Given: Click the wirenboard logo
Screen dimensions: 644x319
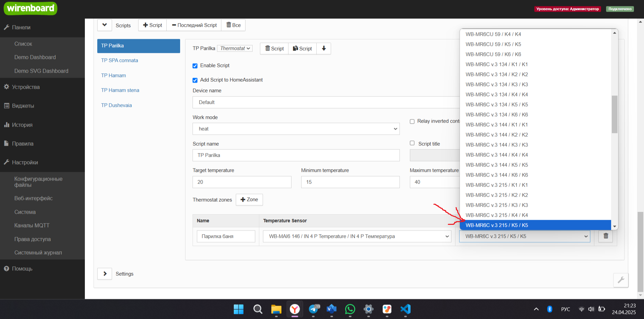Looking at the screenshot, I should pos(31,8).
